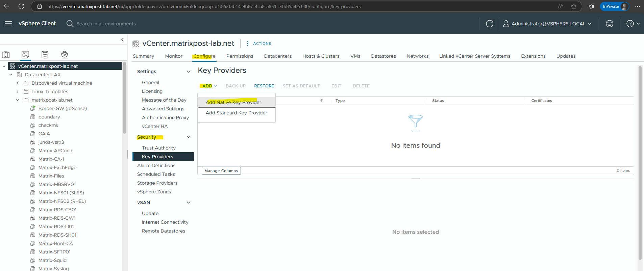
Task: Collapse the Datacenter LAX tree node
Action: pyautogui.click(x=11, y=75)
